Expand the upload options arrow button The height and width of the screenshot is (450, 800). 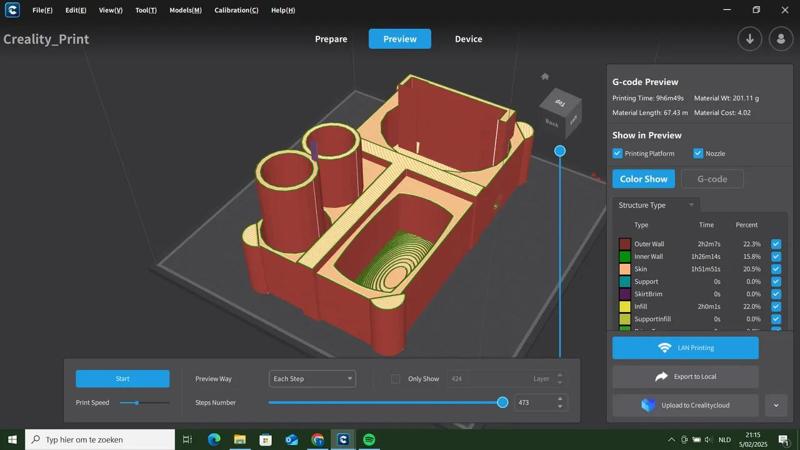pos(776,405)
